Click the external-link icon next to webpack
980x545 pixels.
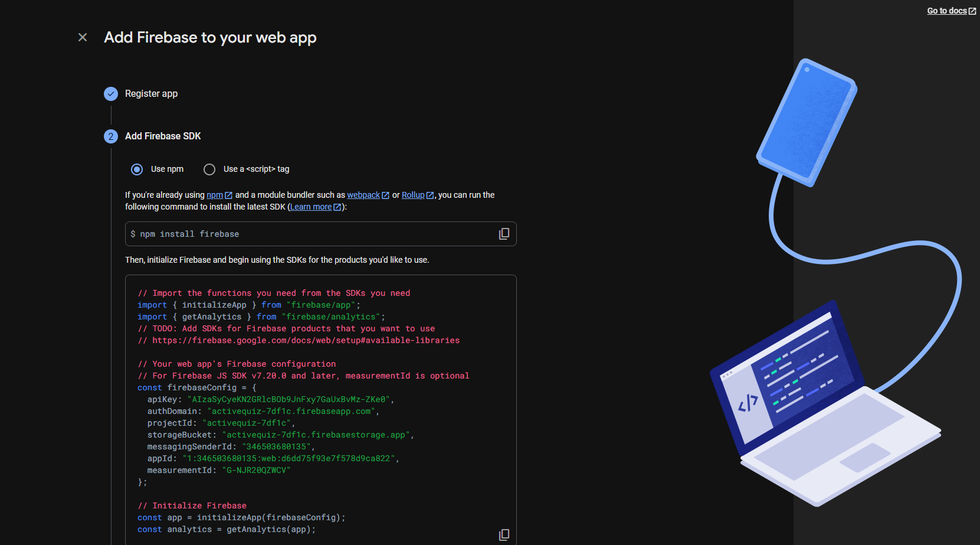(385, 195)
